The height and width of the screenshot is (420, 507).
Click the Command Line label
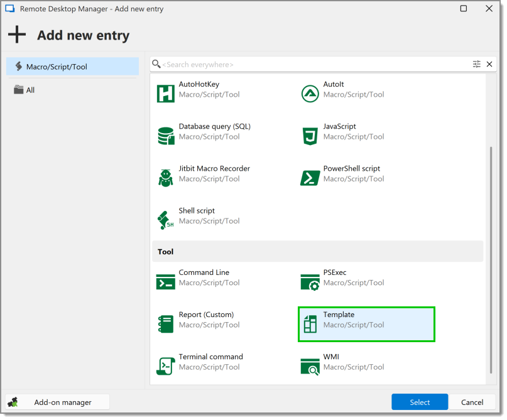coord(204,272)
